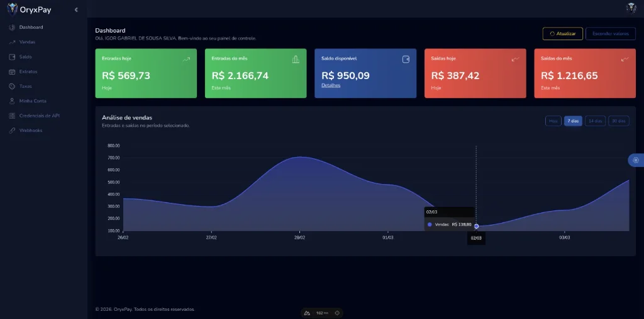The width and height of the screenshot is (644, 319).
Task: Open Webhooks via the link-chain icon
Action: click(x=12, y=131)
